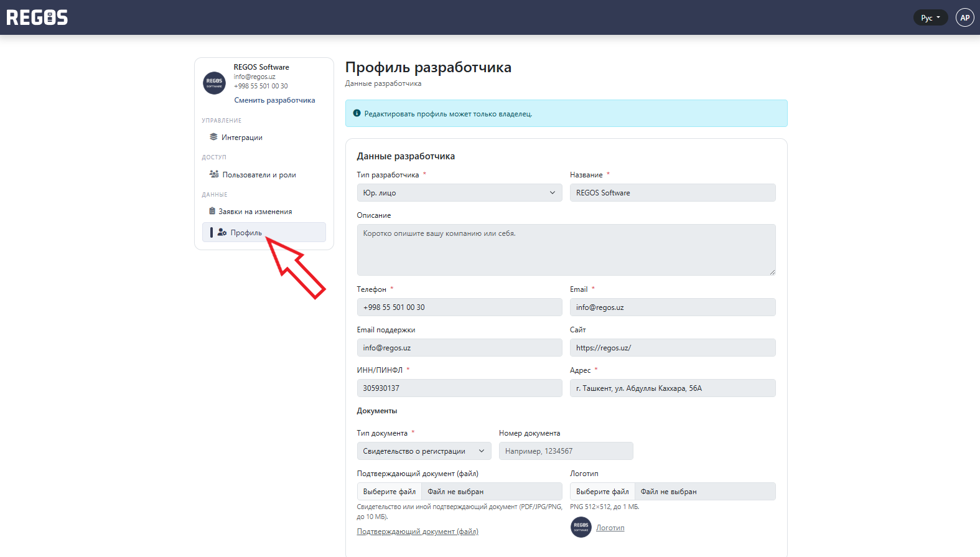Screen dimensions: 980x557
Task: Open Пользователи и роли section
Action: pos(259,175)
